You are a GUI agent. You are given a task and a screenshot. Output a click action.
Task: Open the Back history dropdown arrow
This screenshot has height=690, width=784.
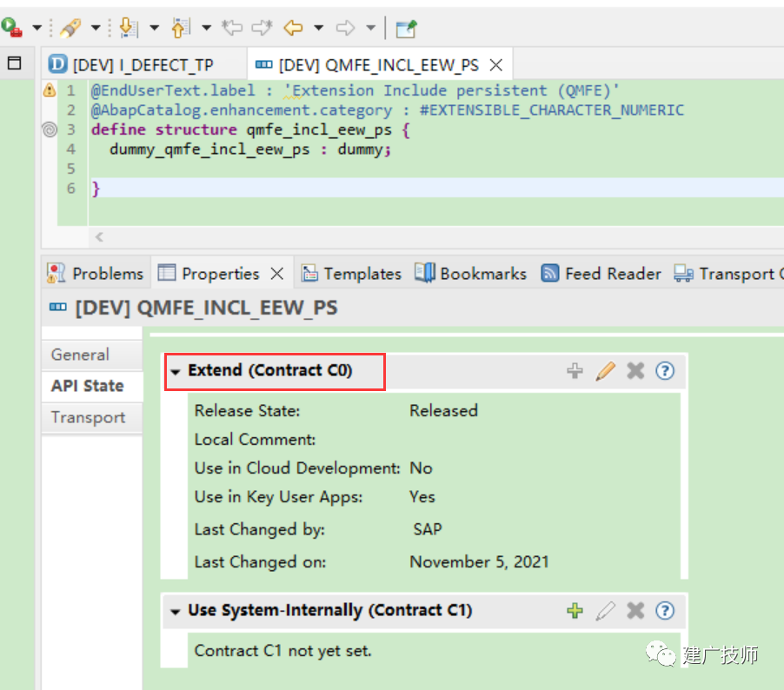coord(318,28)
